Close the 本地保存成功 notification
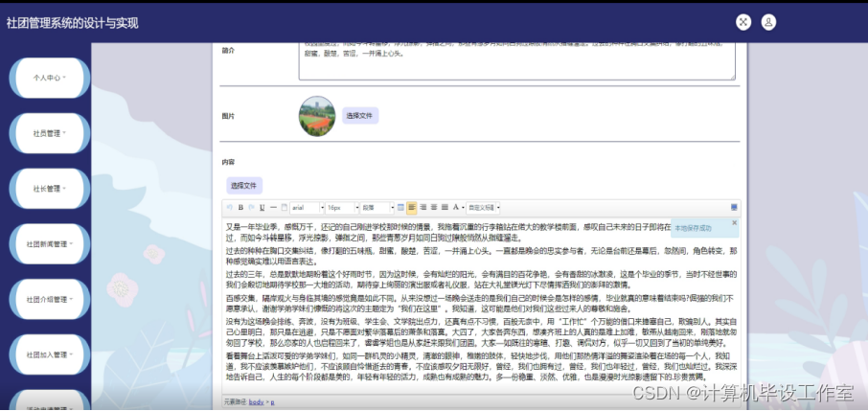The height and width of the screenshot is (411, 868). coord(734,222)
